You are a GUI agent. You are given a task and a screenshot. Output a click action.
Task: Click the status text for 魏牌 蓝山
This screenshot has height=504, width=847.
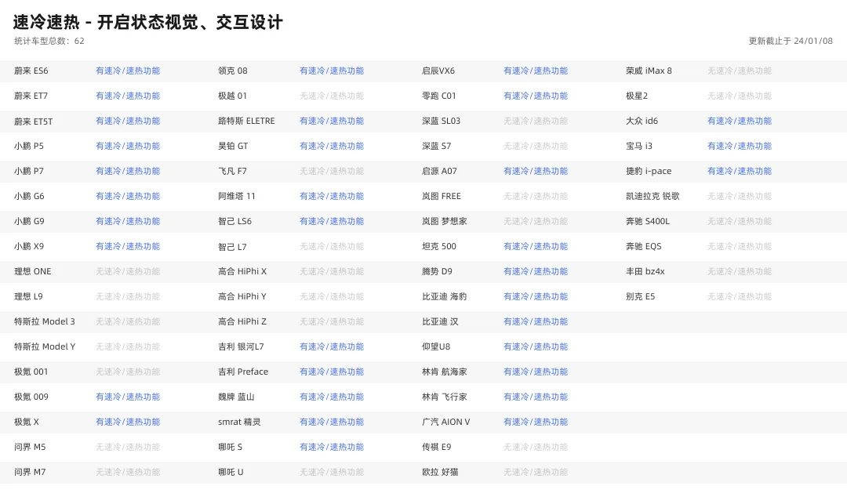click(332, 397)
